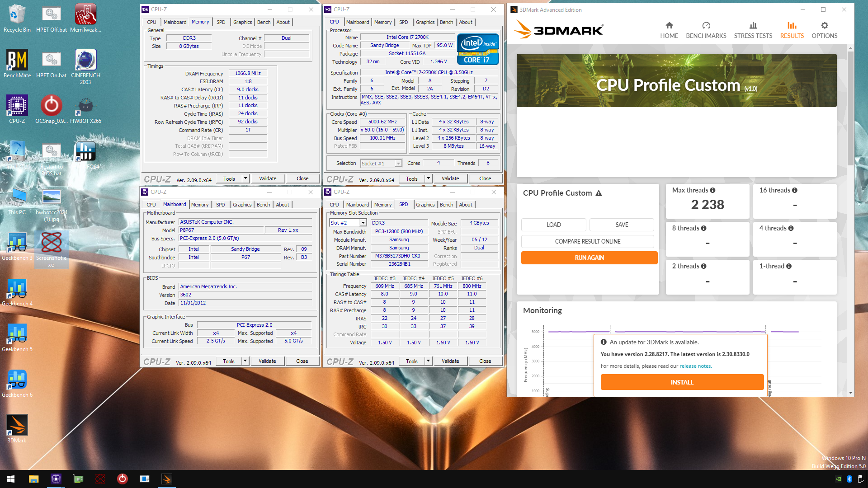
Task: Open the CINEBENCH 2003 desktop icon
Action: pyautogui.click(x=85, y=67)
